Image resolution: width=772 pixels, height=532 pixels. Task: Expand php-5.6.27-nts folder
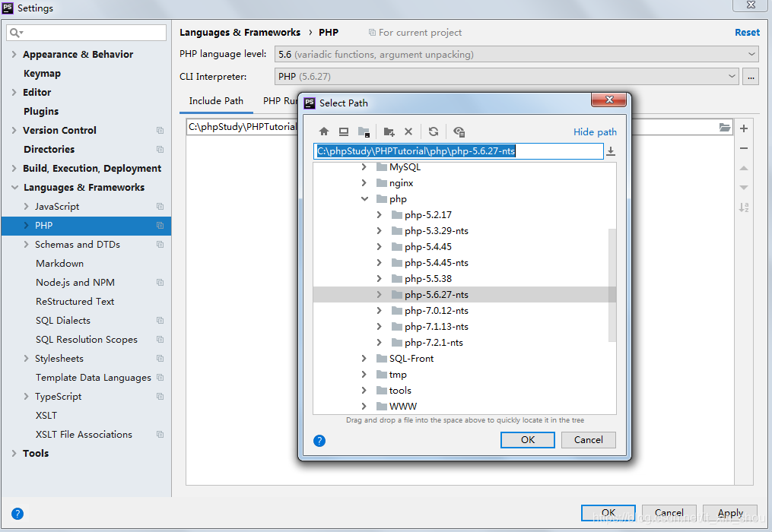point(379,294)
